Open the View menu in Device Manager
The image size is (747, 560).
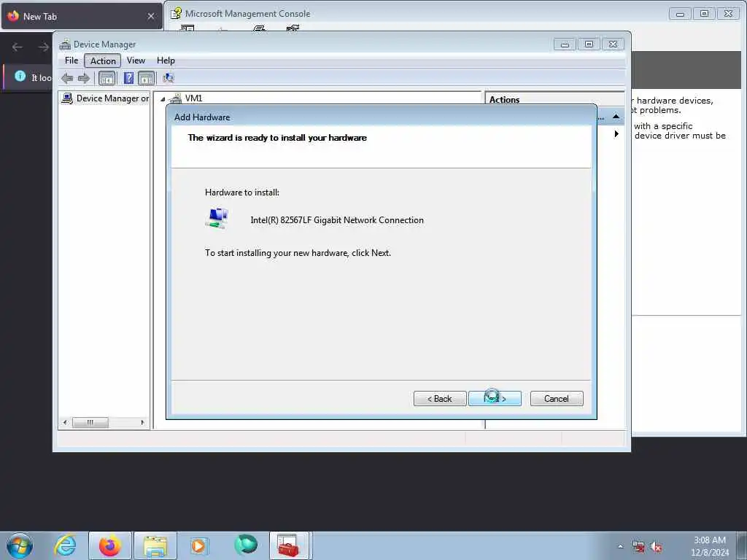(136, 61)
